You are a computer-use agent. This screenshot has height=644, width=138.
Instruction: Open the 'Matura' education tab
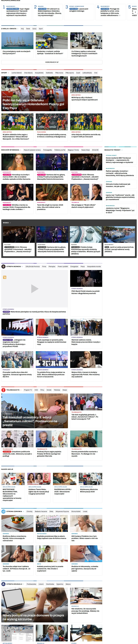point(68,584)
